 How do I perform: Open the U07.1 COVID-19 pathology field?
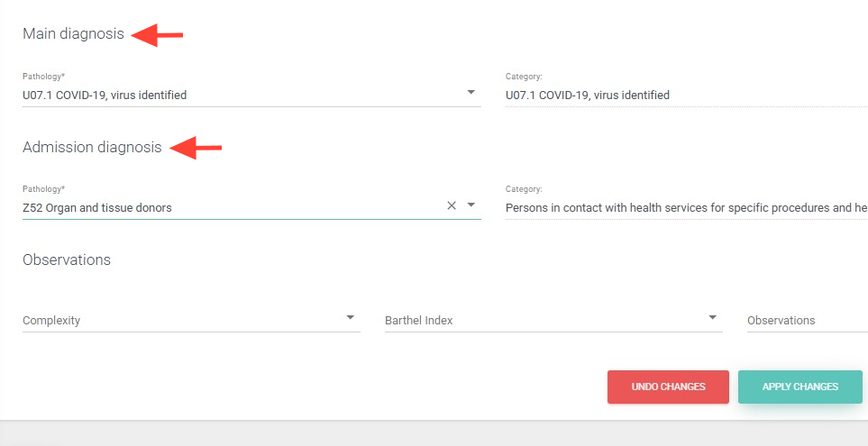(234, 95)
